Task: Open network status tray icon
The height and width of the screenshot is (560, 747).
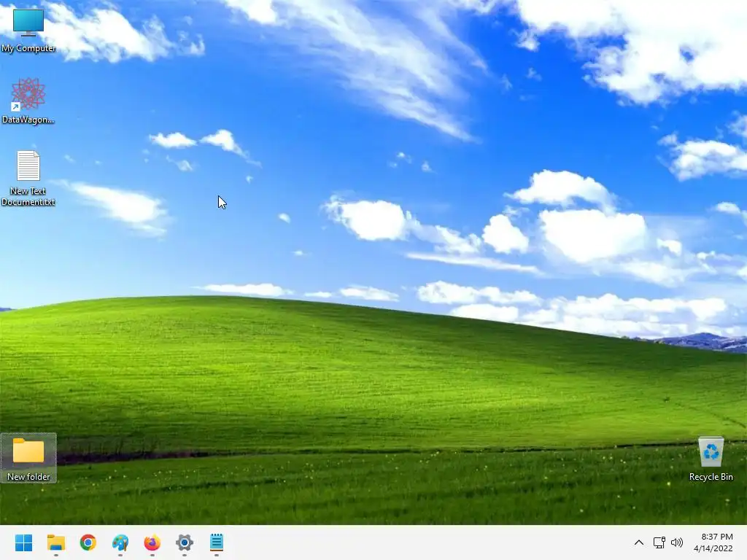Action: point(659,542)
